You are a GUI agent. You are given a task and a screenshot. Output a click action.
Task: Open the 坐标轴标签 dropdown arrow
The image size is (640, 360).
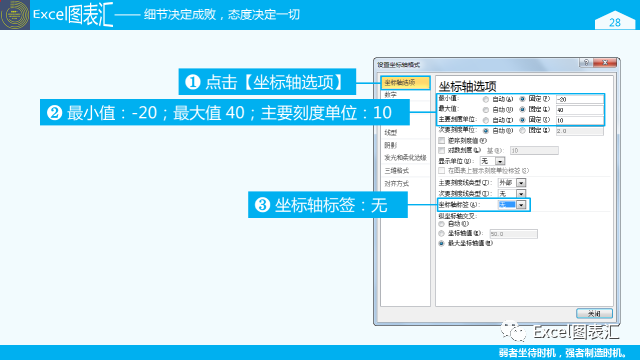521,204
